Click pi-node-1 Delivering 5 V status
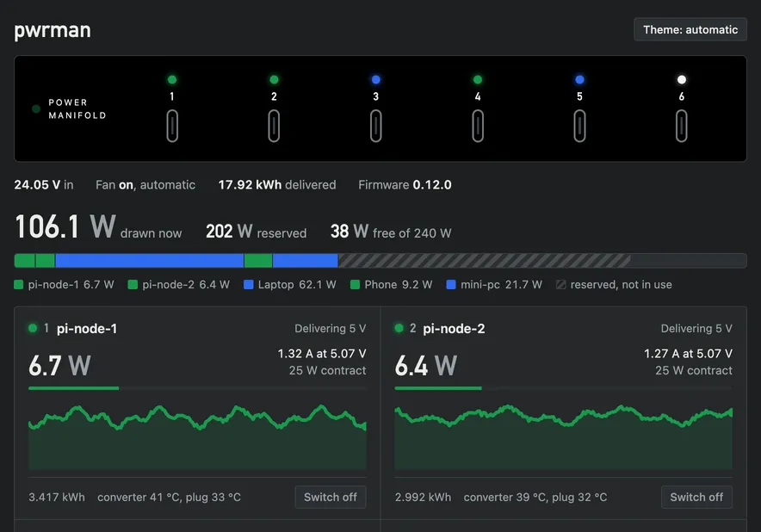Viewport: 761px width, 532px height. pos(331,329)
